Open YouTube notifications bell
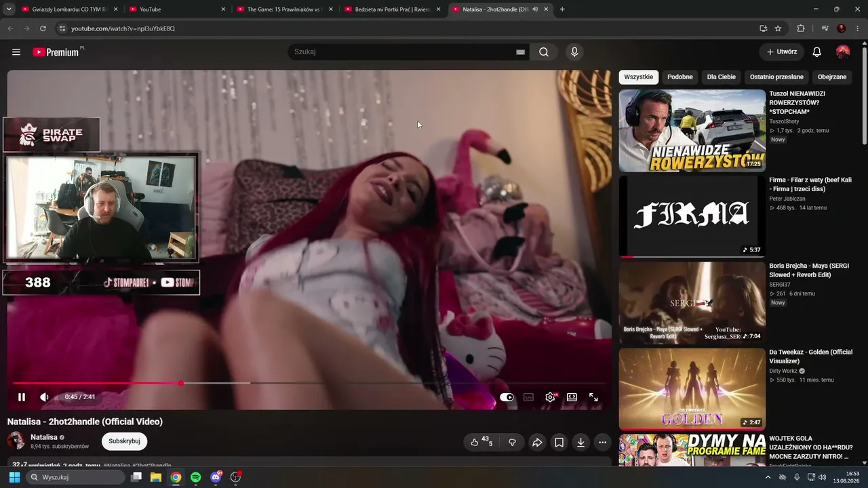This screenshot has height=488, width=868. (817, 52)
